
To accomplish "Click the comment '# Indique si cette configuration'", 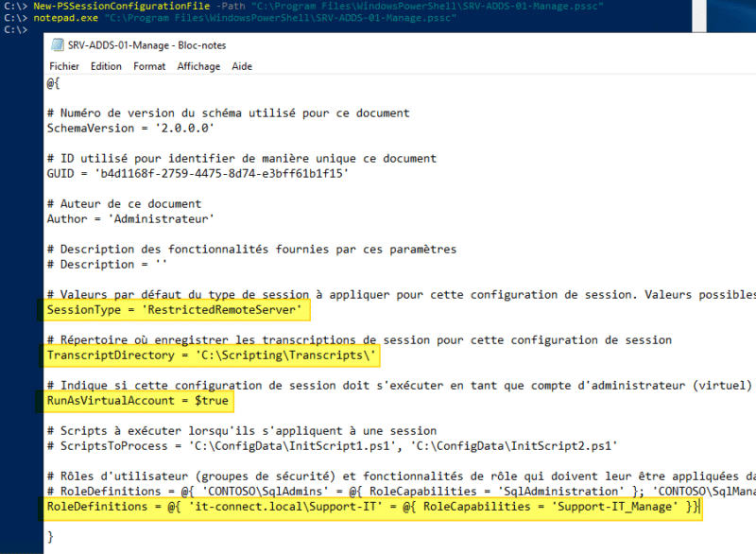I will pos(399,385).
